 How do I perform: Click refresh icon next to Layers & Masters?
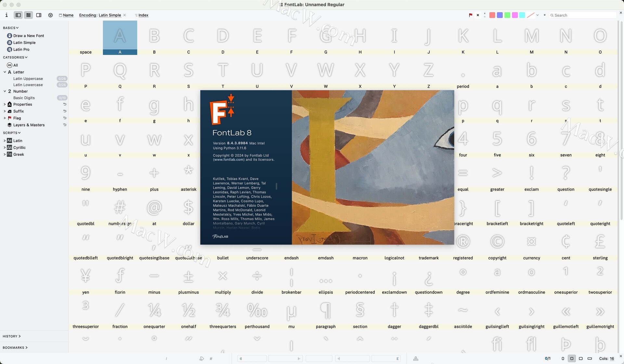click(x=65, y=125)
